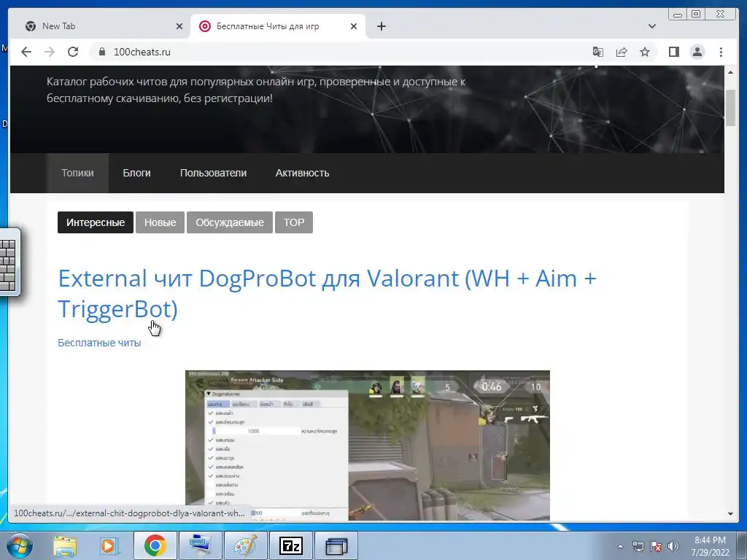Screen dimensions: 747x560
Task: Bookmark this page with the star icon
Action: tap(645, 52)
